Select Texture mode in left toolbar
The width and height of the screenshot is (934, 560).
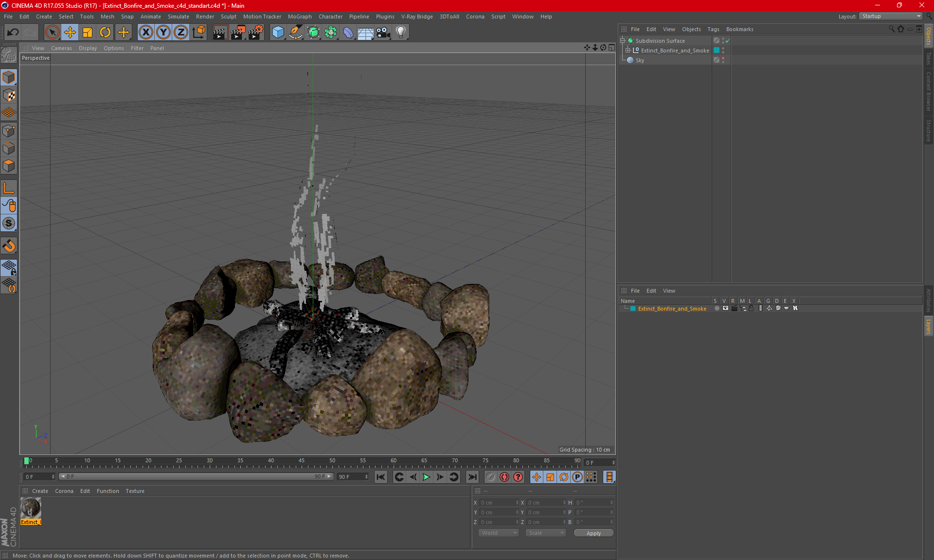click(9, 95)
